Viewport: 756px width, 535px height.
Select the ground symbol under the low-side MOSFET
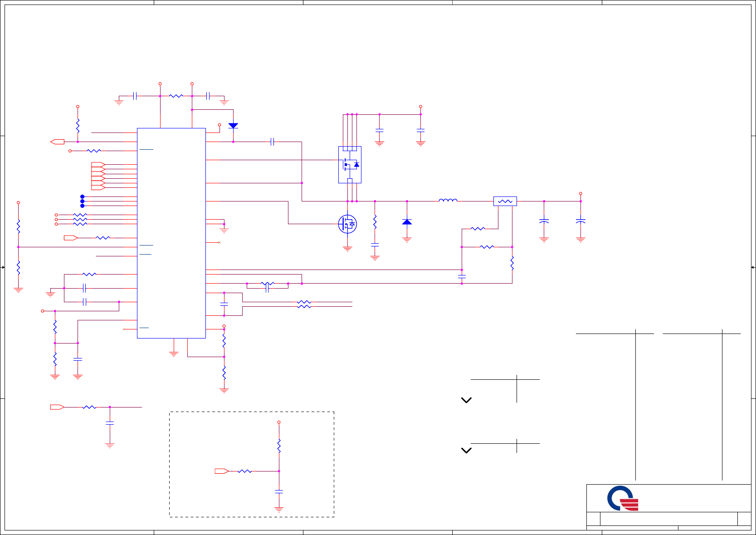(x=347, y=248)
